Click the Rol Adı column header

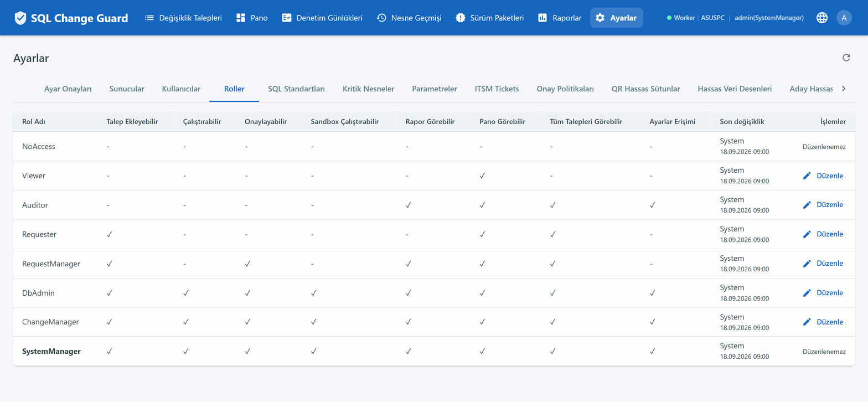pos(33,122)
